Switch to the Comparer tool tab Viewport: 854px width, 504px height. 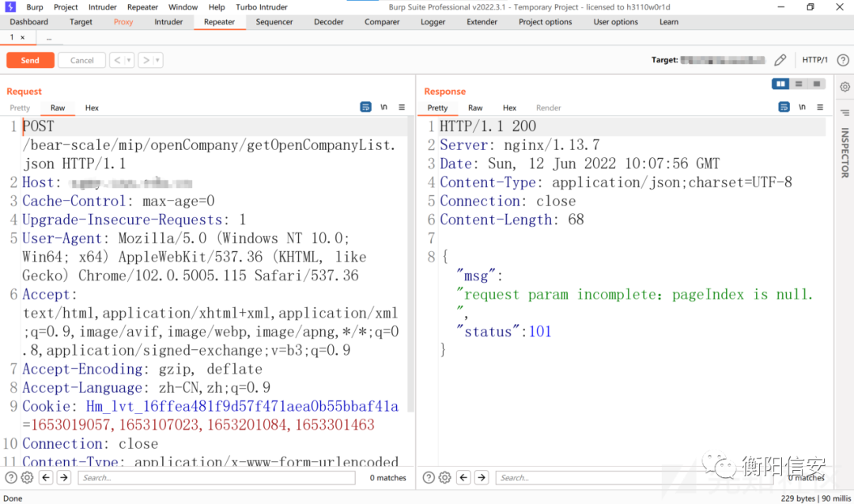click(382, 22)
